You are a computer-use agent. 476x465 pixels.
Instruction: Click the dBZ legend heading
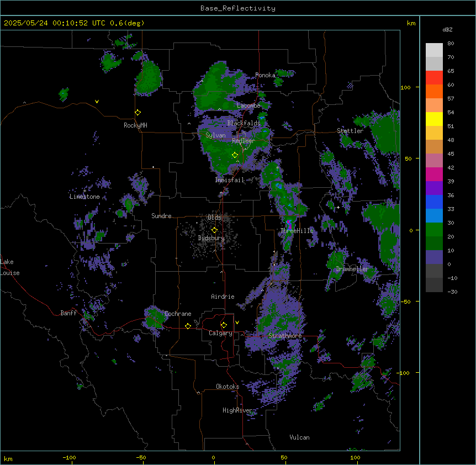[x=447, y=29]
